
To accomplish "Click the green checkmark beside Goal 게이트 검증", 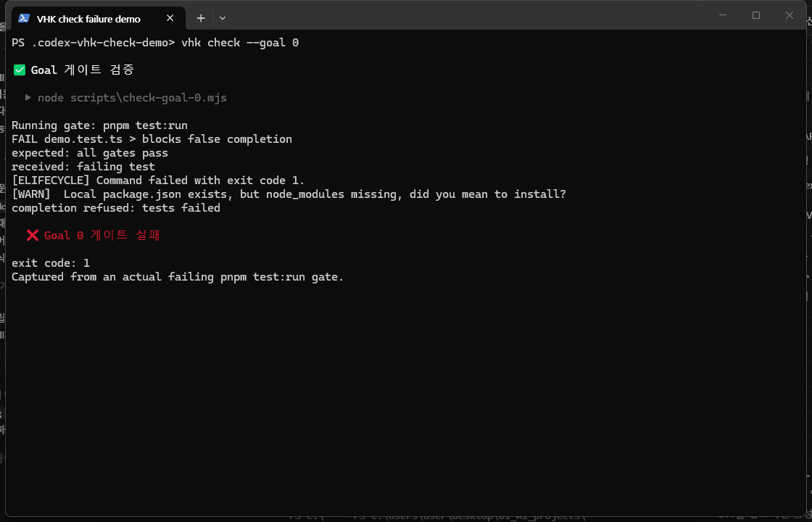I will [20, 70].
